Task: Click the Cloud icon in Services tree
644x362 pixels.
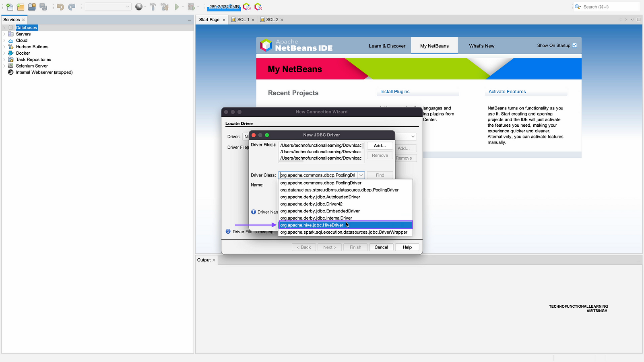Action: [x=11, y=41]
